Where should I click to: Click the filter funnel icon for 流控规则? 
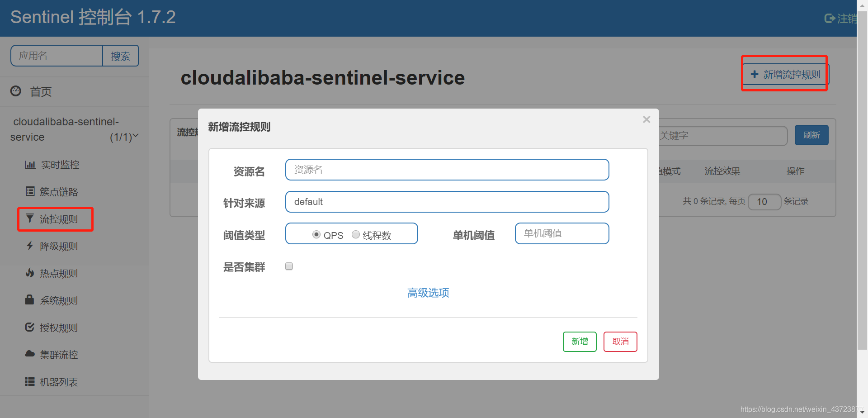coord(30,218)
